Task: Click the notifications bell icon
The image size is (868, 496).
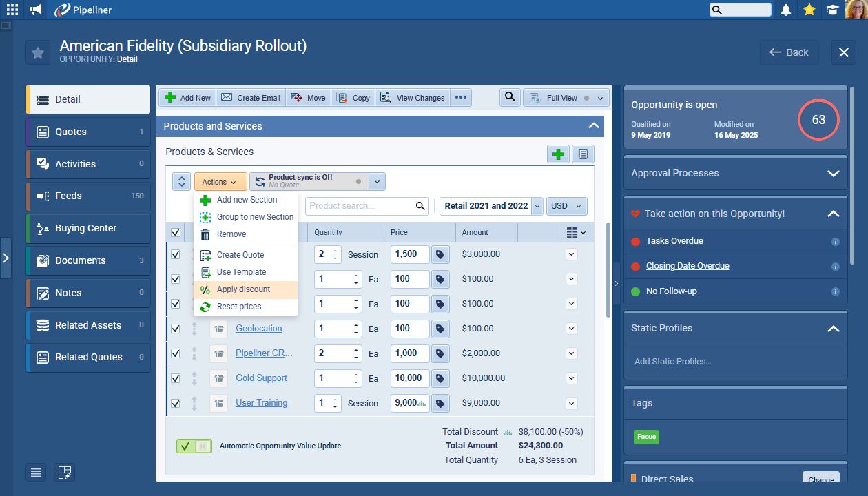Action: point(785,10)
